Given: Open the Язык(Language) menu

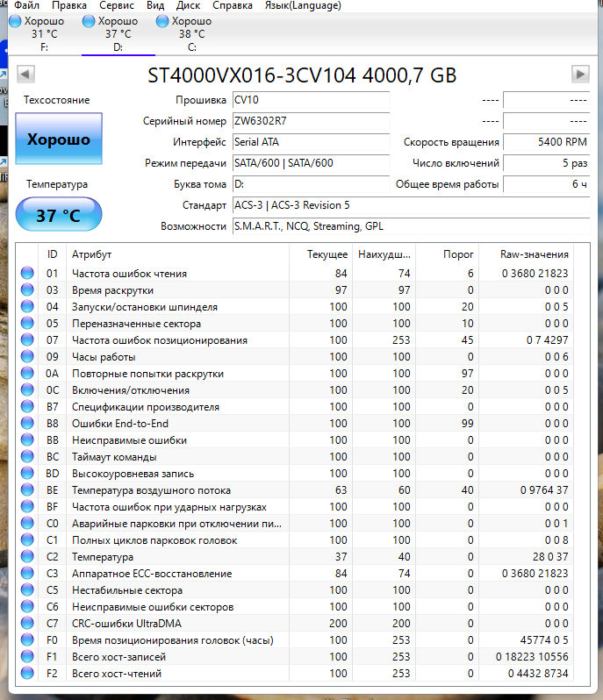Looking at the screenshot, I should click(303, 5).
